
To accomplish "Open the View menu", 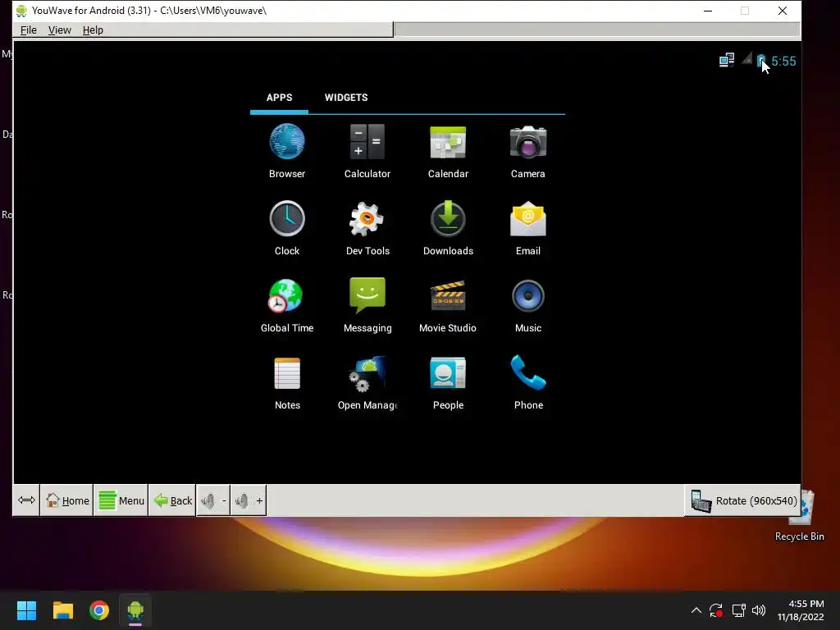I will [x=59, y=30].
